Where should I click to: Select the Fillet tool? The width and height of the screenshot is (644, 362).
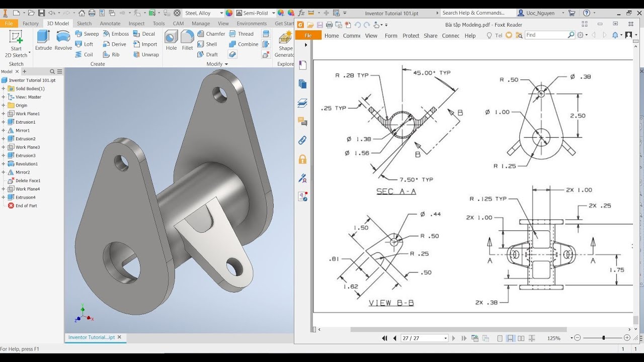coord(187,40)
